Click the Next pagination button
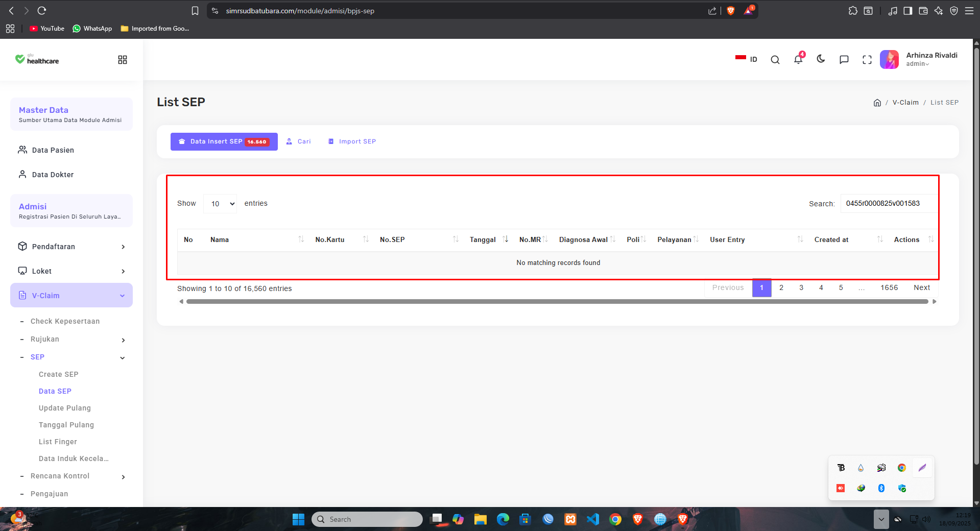 pos(922,287)
